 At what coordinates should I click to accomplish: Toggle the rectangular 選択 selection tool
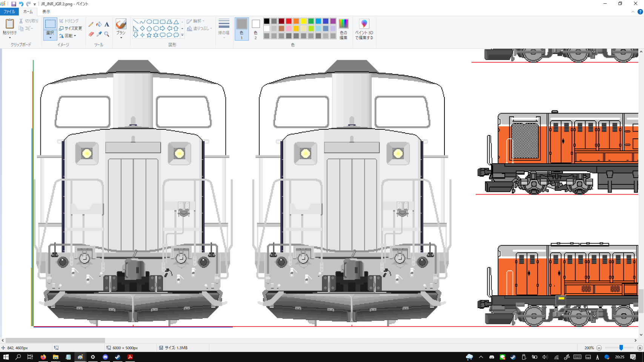(x=50, y=24)
